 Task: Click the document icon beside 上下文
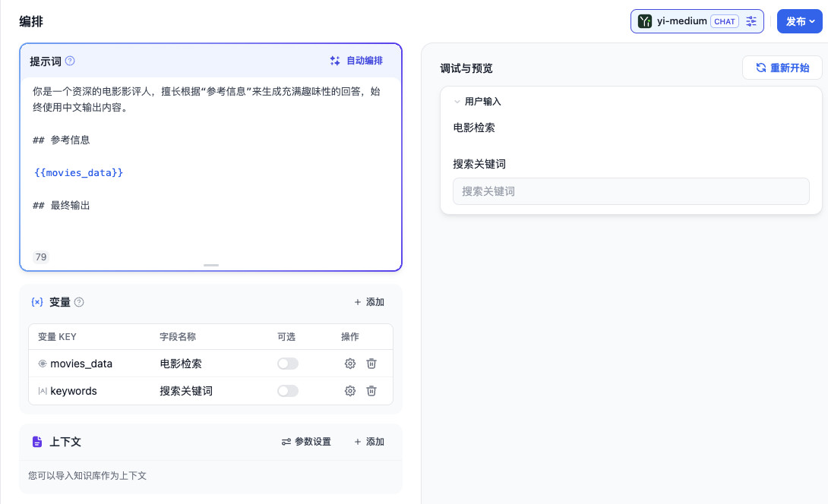pyautogui.click(x=36, y=441)
